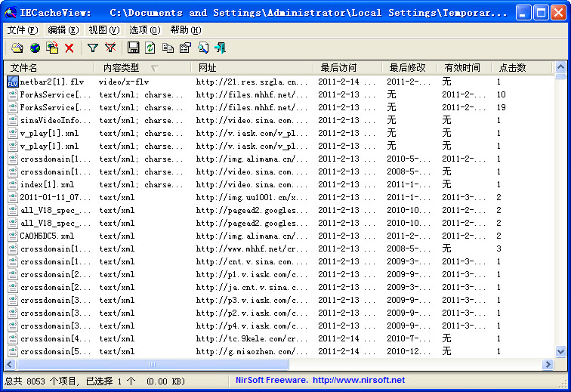Click Open Selected Cache File toolbar icon

(x=17, y=48)
